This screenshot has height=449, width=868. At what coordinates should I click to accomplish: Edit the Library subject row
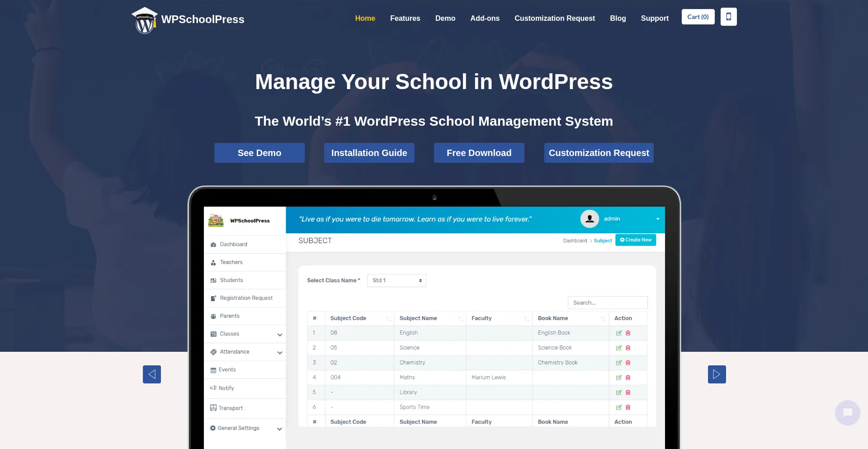[619, 392]
